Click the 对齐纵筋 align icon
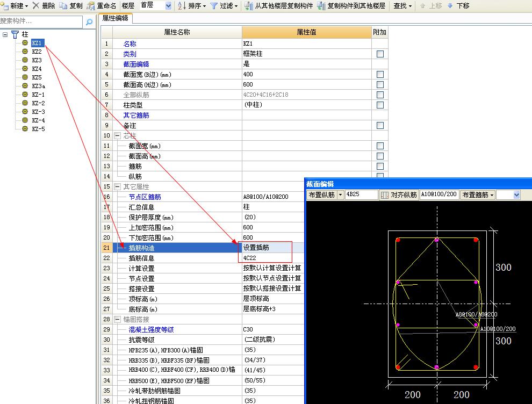Viewport: 532px width, 404px height. [384, 195]
